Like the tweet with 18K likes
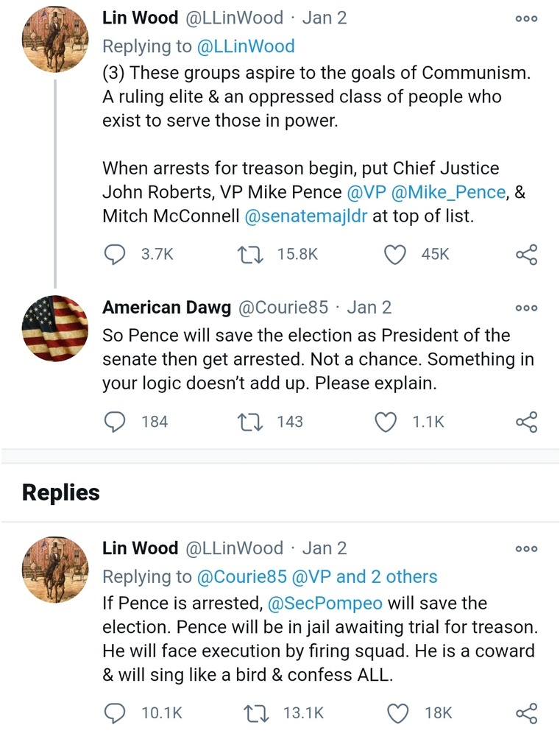Image resolution: width=560 pixels, height=736 pixels. 397,712
